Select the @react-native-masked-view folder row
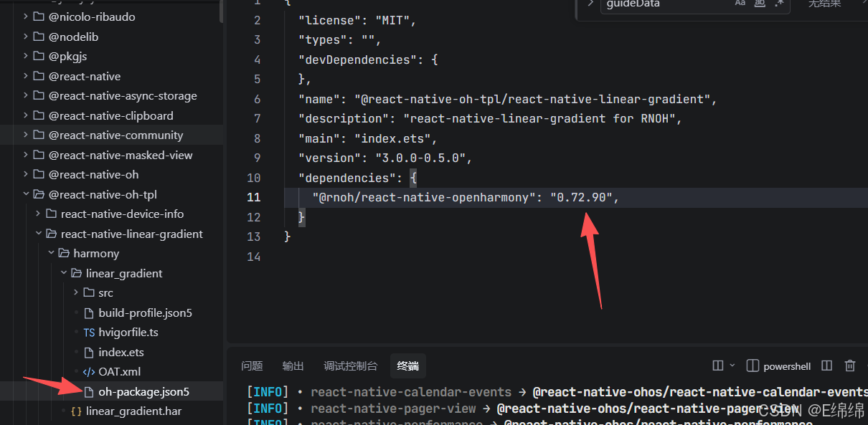This screenshot has width=868, height=425. click(111, 155)
